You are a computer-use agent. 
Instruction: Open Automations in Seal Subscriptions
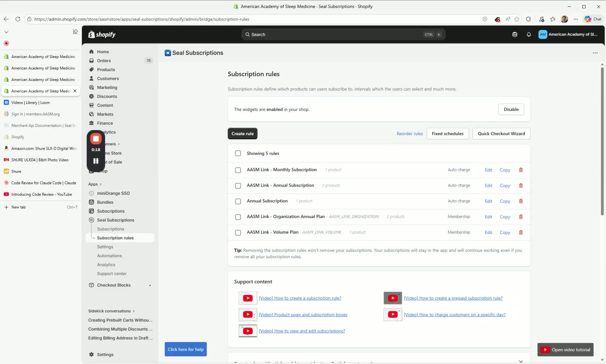click(110, 256)
